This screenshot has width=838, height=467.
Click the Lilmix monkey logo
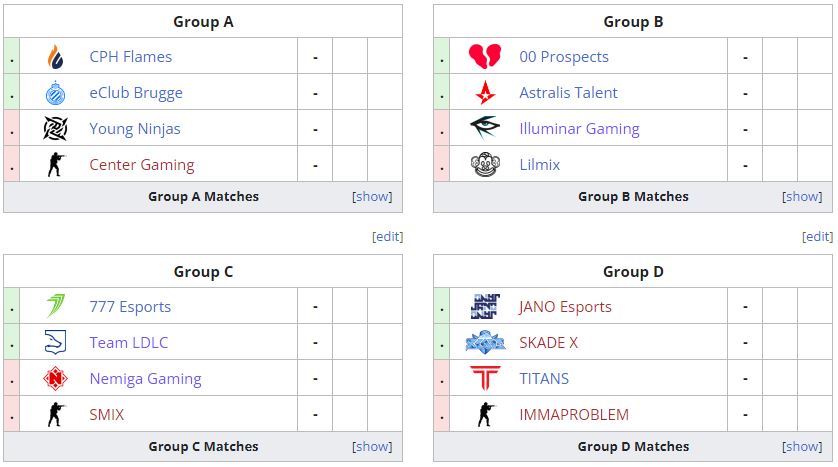coord(485,165)
